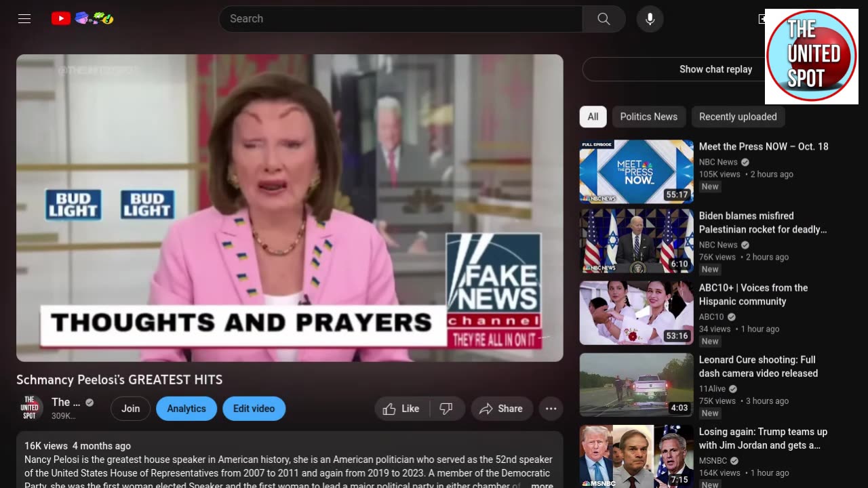Click the Edit video button
The width and height of the screenshot is (868, 488).
point(254,409)
